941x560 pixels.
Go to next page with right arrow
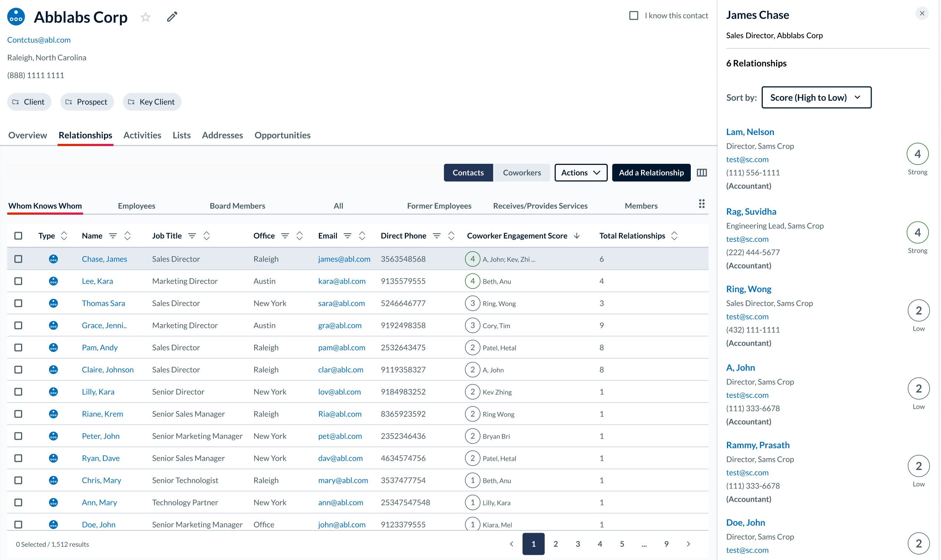click(688, 544)
